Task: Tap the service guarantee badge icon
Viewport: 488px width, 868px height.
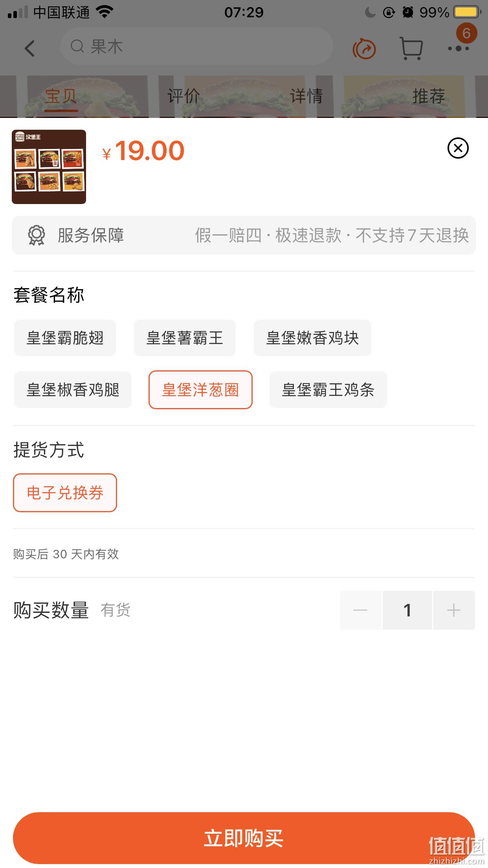Action: point(36,235)
